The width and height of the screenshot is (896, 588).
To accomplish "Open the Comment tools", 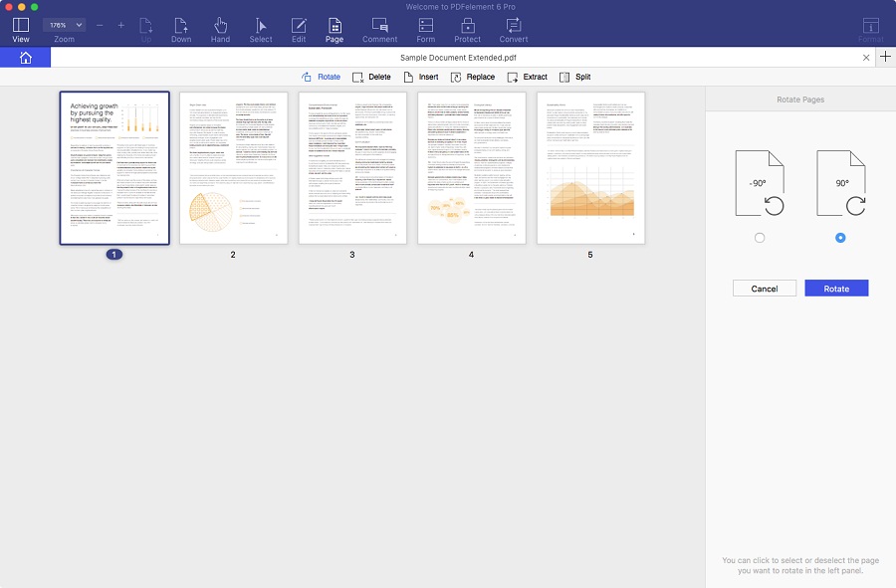I will 379,29.
